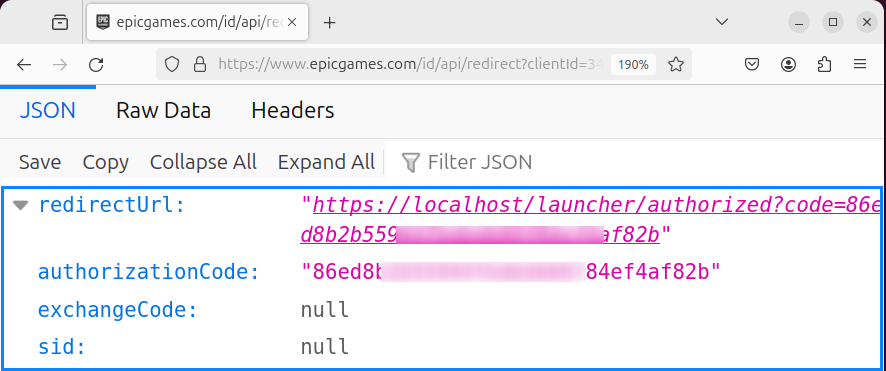Open the Extensions menu
This screenshot has width=886, height=371.
coord(824,64)
